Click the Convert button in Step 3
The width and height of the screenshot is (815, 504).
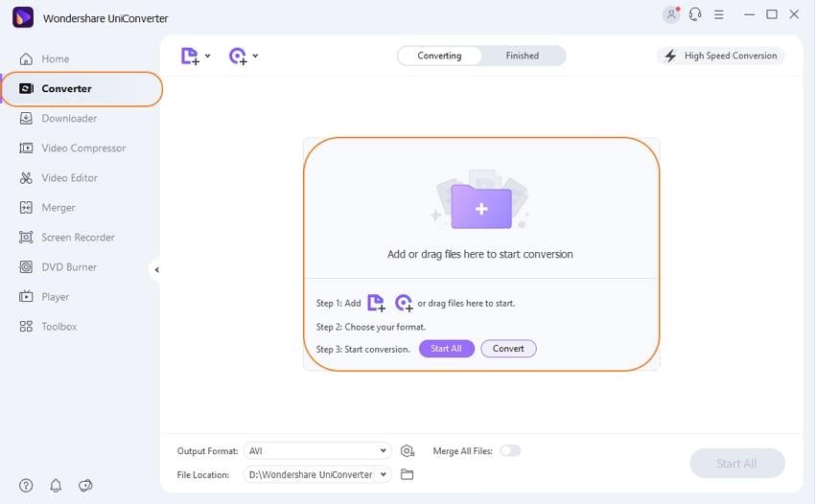point(508,349)
